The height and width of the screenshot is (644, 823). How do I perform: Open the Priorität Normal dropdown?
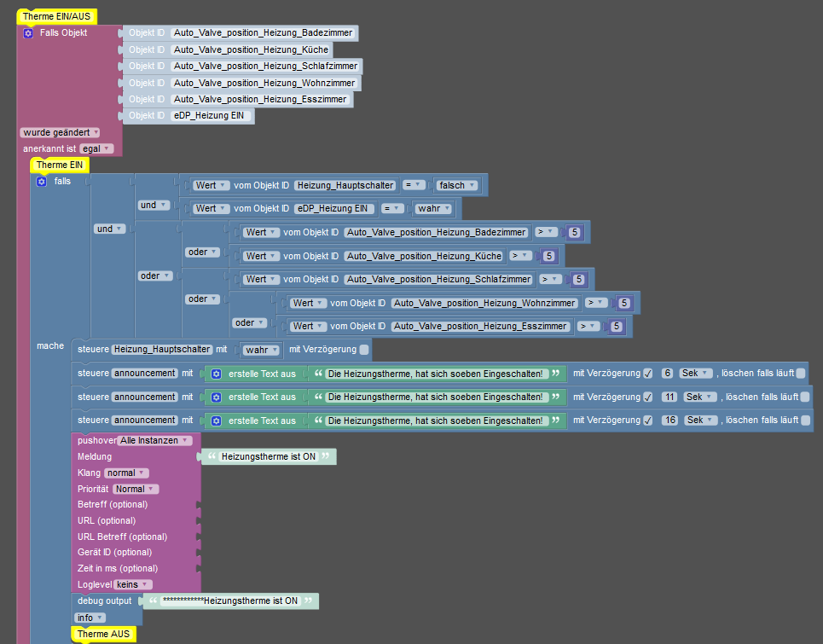pyautogui.click(x=136, y=489)
